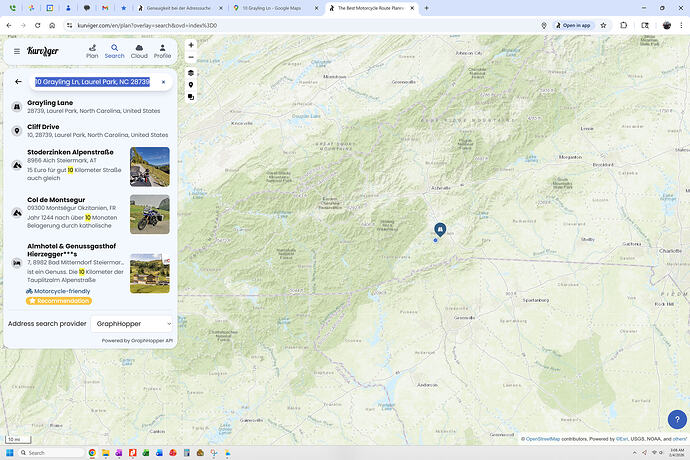Viewport: 690px width, 460px height.
Task: Click the address search input field
Action: [x=92, y=82]
